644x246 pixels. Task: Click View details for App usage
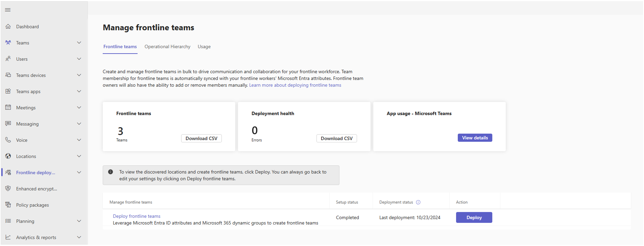(475, 138)
